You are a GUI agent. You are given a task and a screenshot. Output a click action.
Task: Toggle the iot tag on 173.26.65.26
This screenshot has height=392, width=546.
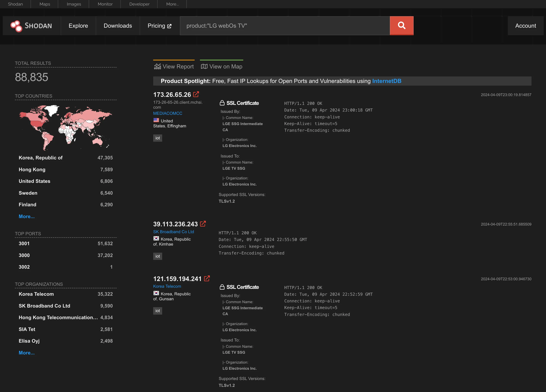click(x=157, y=137)
